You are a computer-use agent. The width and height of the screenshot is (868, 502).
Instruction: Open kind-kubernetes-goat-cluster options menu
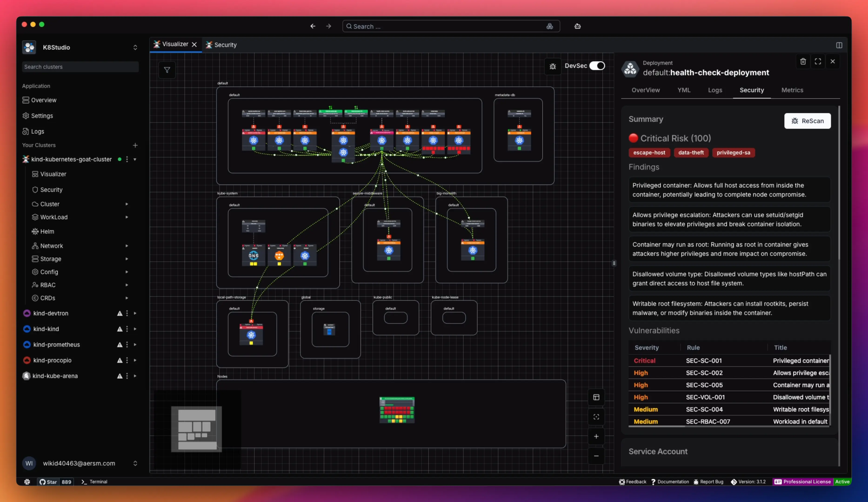[127, 159]
